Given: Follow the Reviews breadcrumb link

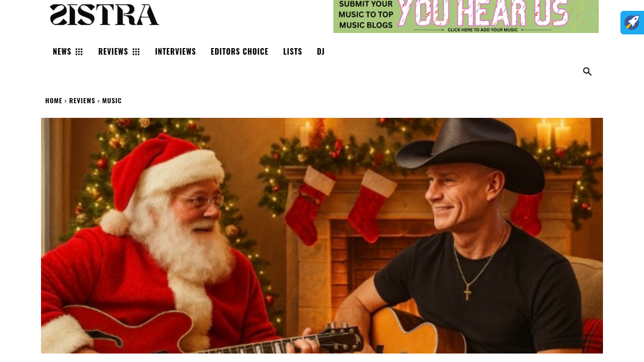Looking at the screenshot, I should pyautogui.click(x=82, y=100).
